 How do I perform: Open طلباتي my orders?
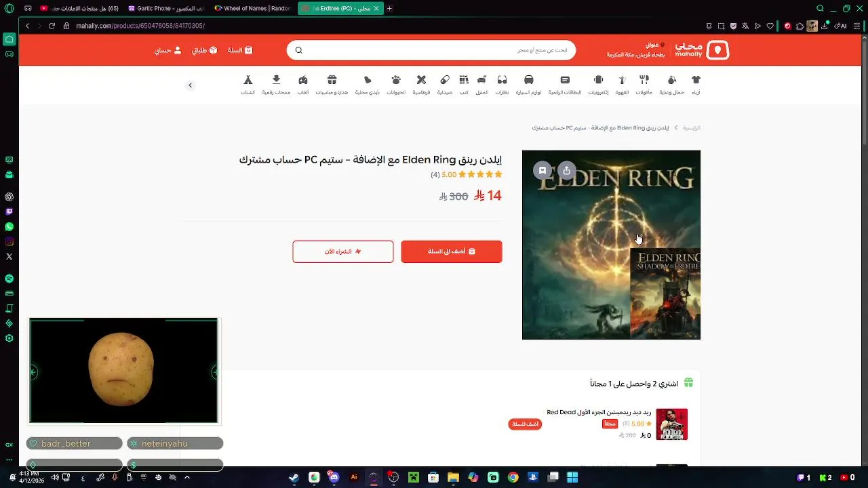click(x=204, y=50)
